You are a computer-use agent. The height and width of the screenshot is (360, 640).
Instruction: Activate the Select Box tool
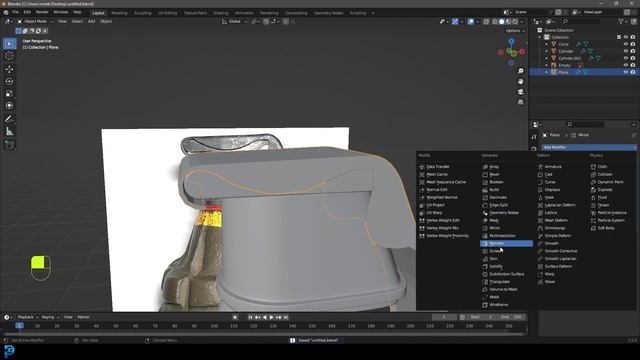coord(9,43)
